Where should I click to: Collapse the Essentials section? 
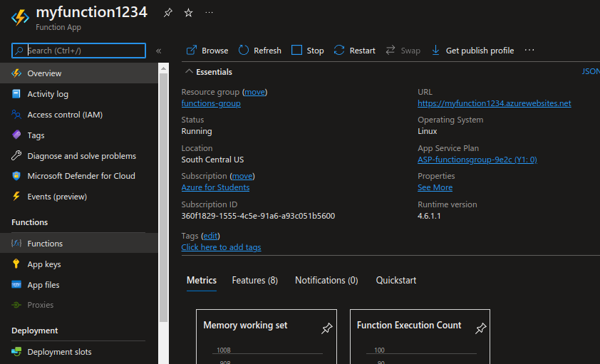[209, 72]
